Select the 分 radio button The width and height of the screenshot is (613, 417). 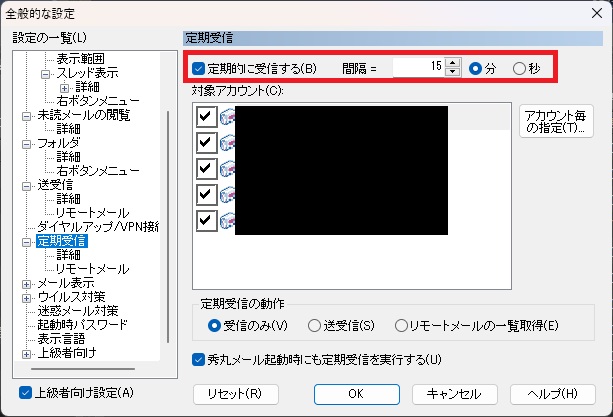475,69
